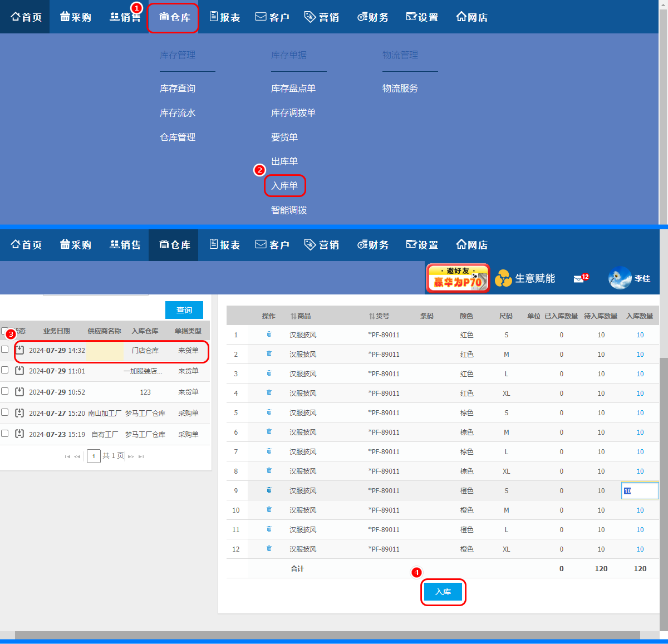
Task: Remove row 12 with the trash icon
Action: (x=269, y=549)
